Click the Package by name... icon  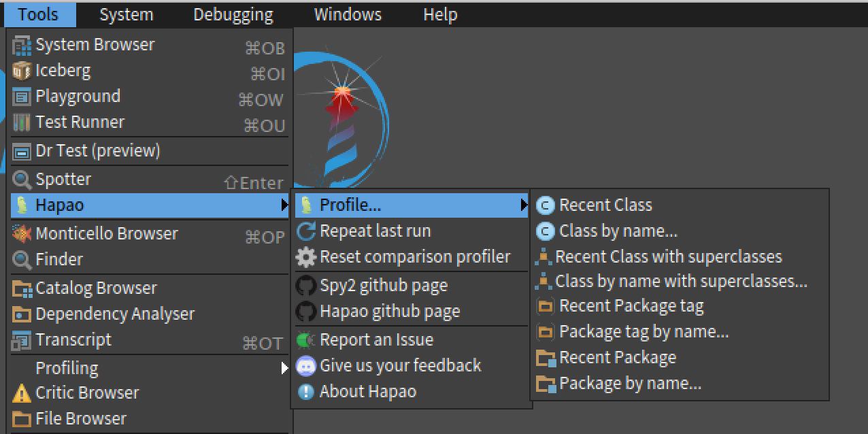click(546, 384)
